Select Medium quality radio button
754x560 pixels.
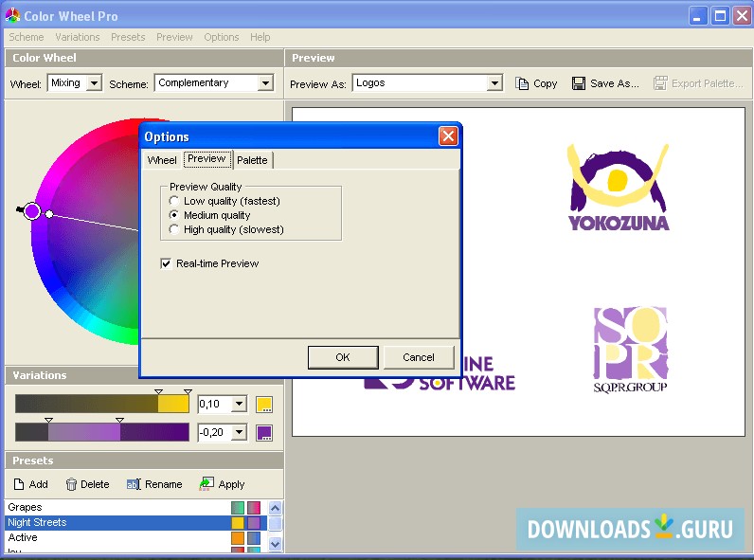(x=174, y=215)
